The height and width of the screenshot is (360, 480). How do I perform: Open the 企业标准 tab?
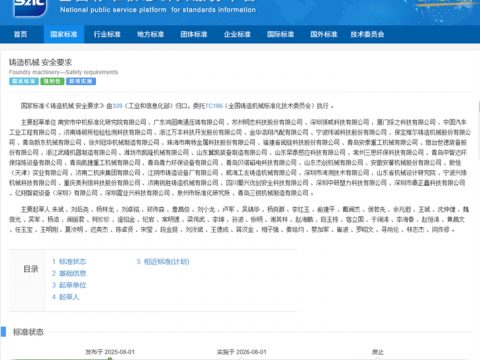(x=237, y=34)
